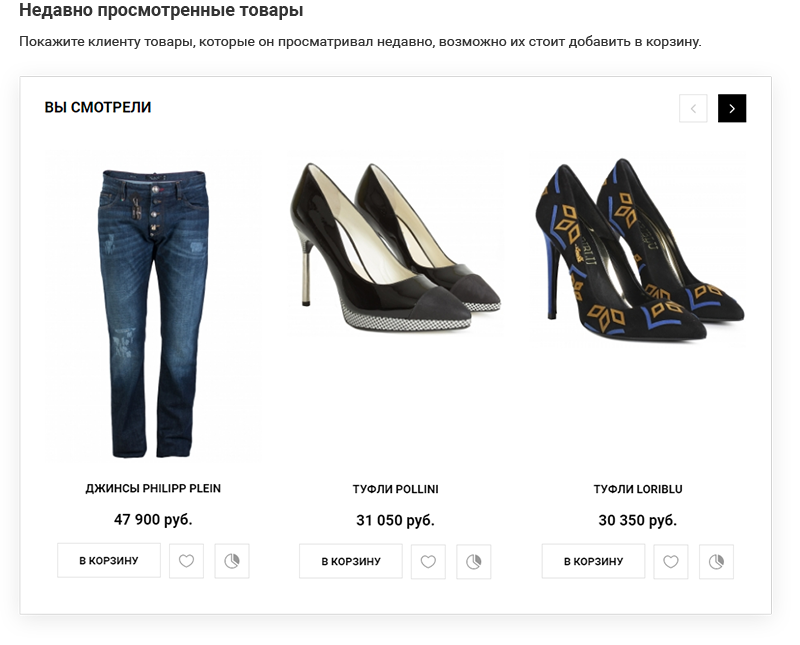Add Philipp Plein jeans to cart
The width and height of the screenshot is (800, 645).
109,561
